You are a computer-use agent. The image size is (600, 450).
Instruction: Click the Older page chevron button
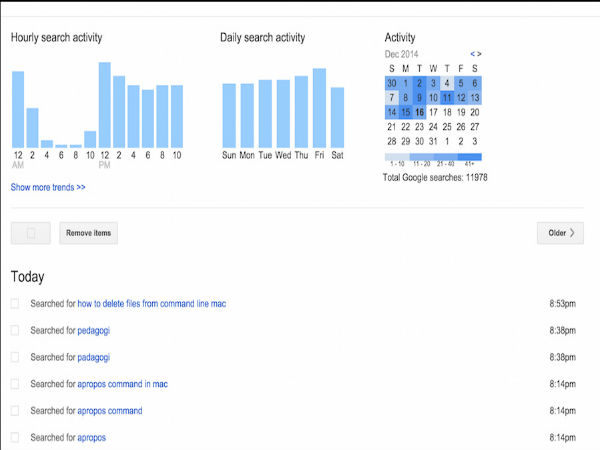[x=560, y=233]
